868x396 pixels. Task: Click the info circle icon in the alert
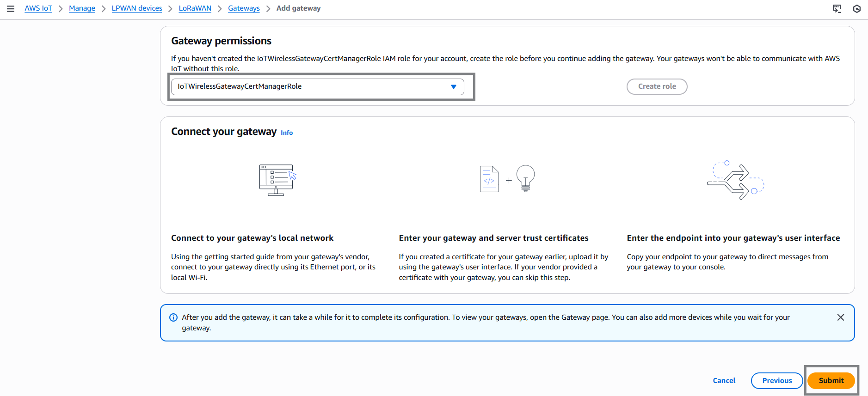(x=173, y=317)
